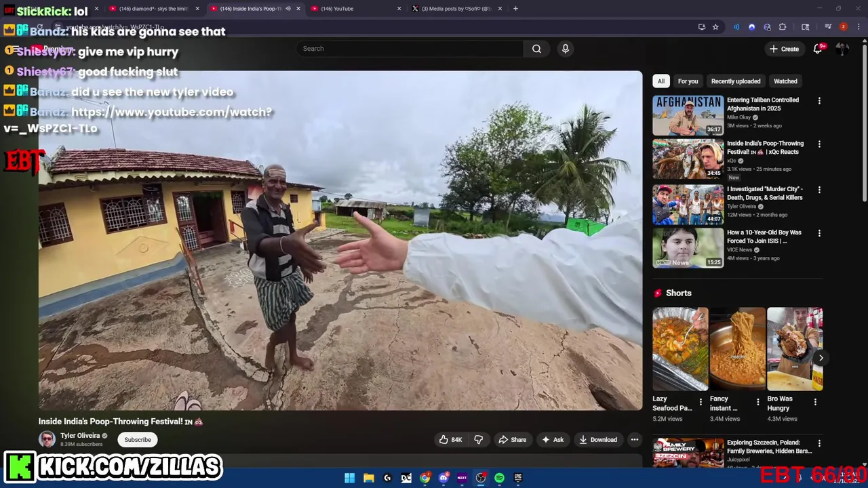Open Lazy Seafood Pasta short
This screenshot has width=868, height=488.
pos(680,349)
